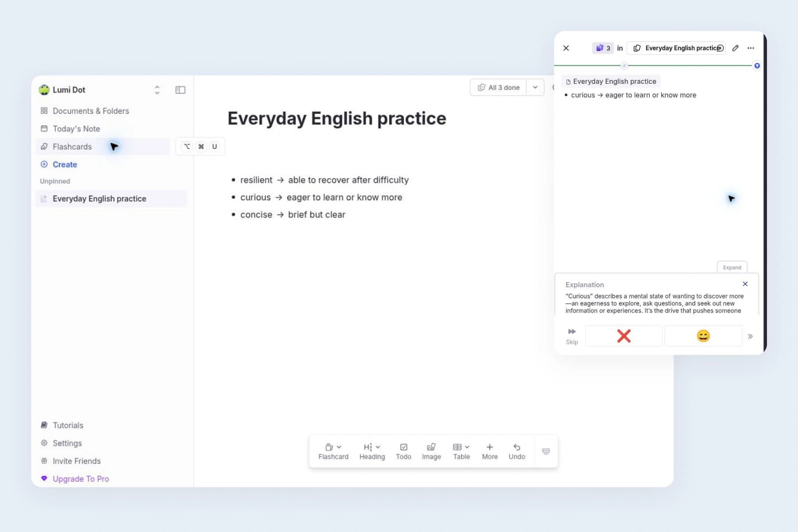Screen dimensions: 798x532
Task: Click the Everyday English practice page title
Action: pos(337,118)
